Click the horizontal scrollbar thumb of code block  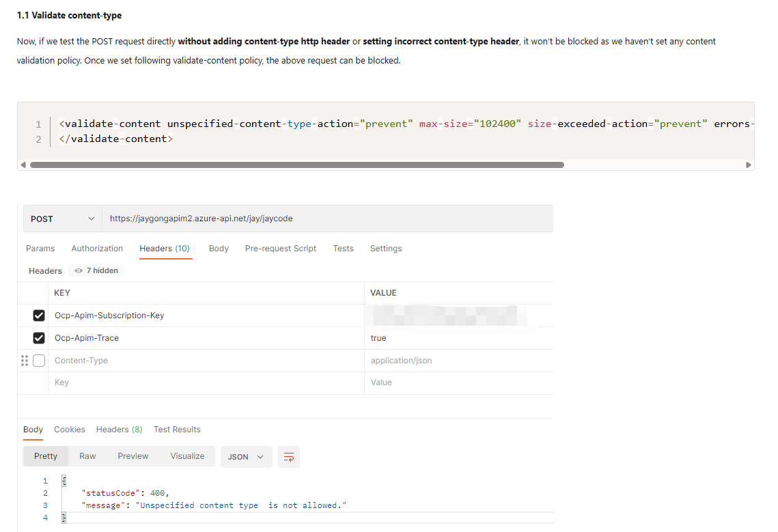(x=296, y=165)
